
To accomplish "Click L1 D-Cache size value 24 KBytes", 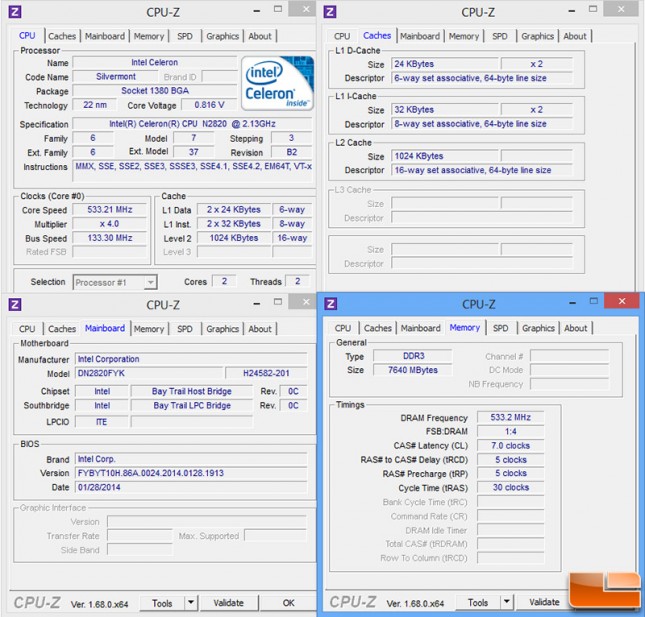I will pyautogui.click(x=445, y=64).
